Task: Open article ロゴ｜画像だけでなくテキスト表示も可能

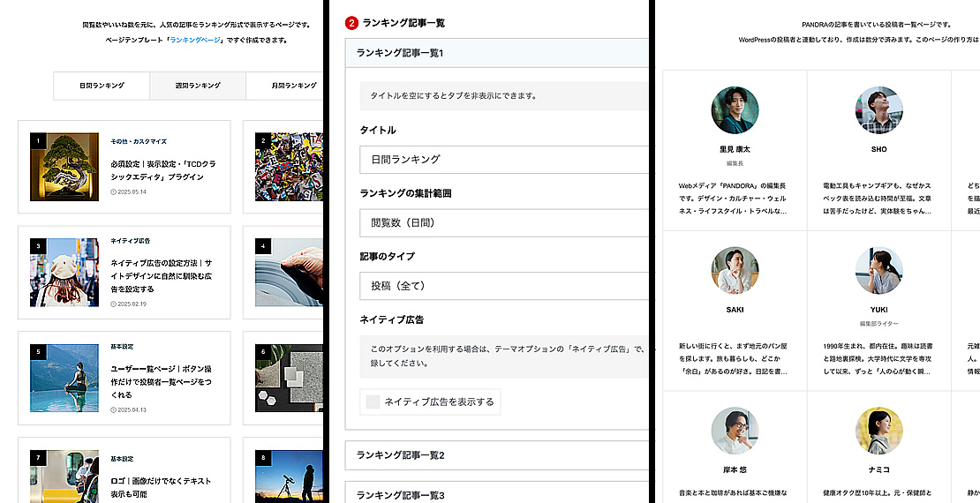Action: coord(161,487)
